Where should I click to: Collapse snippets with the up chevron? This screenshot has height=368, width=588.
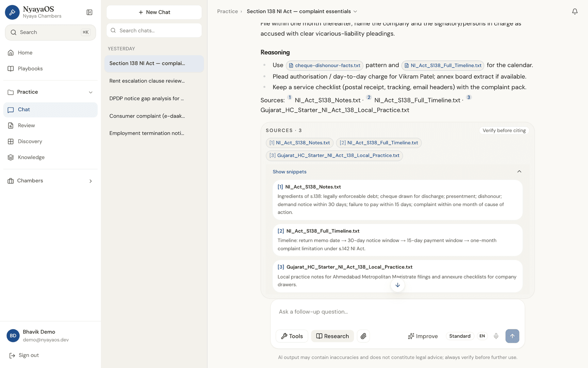tap(519, 171)
